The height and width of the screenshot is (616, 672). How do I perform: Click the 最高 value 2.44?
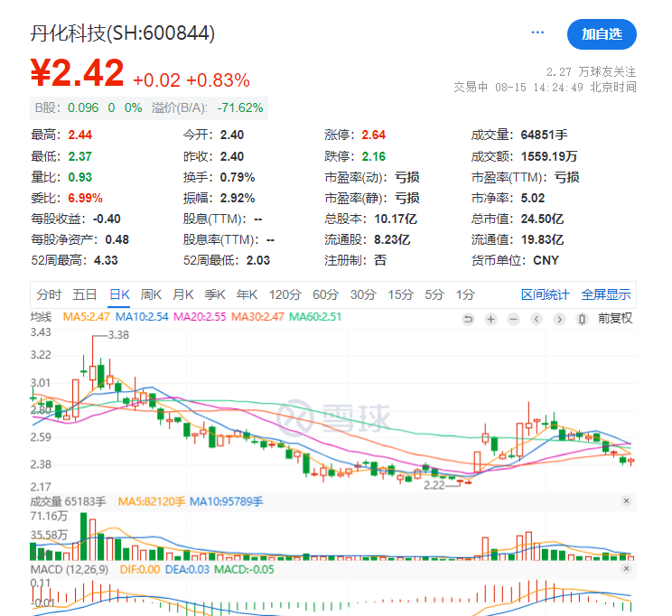(x=80, y=135)
